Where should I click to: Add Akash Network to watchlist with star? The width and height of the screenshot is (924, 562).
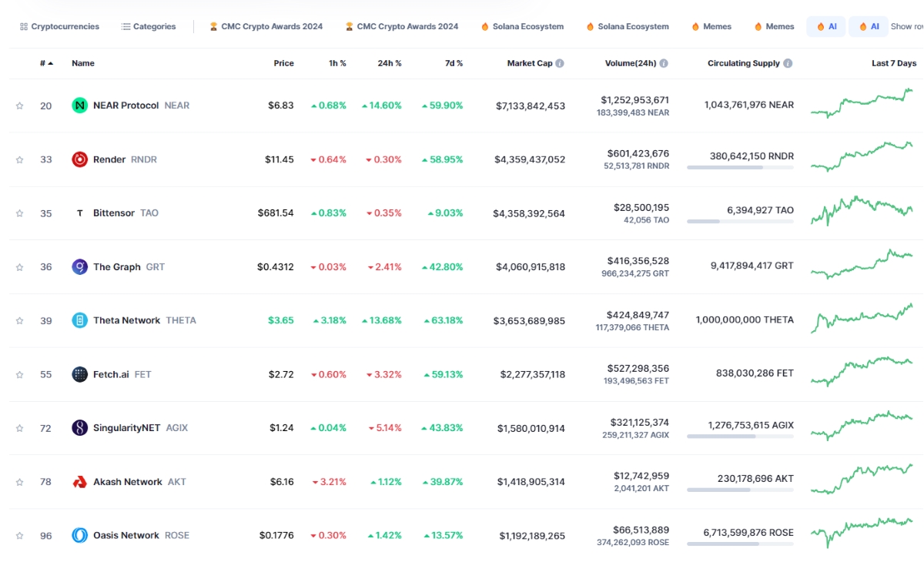point(20,482)
